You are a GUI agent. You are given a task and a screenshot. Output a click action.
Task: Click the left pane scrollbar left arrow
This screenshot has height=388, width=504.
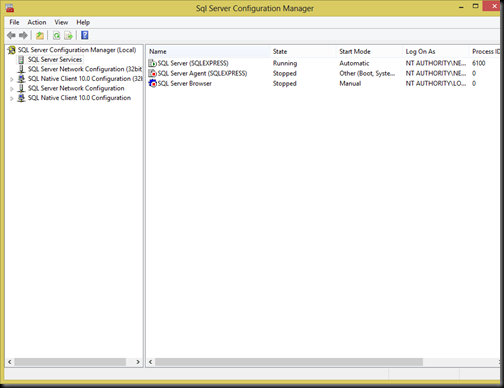10,362
